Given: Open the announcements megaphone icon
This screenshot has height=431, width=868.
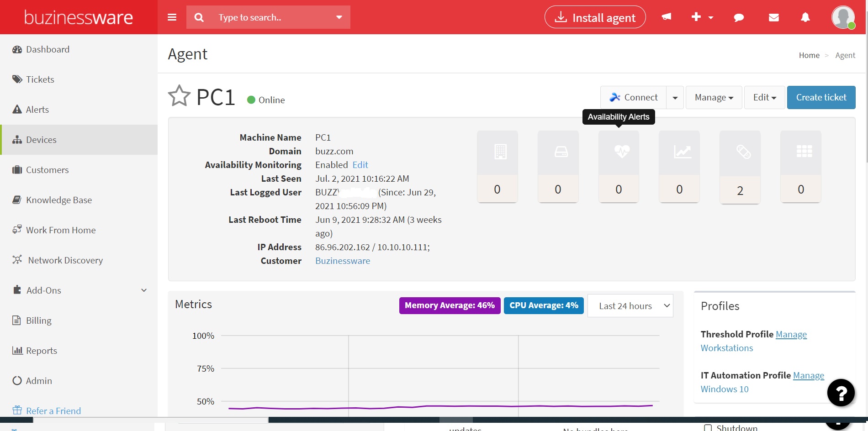Looking at the screenshot, I should coord(666,17).
